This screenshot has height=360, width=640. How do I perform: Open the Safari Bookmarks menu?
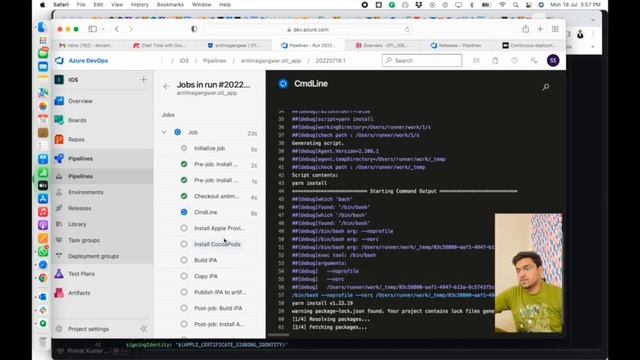click(x=170, y=4)
